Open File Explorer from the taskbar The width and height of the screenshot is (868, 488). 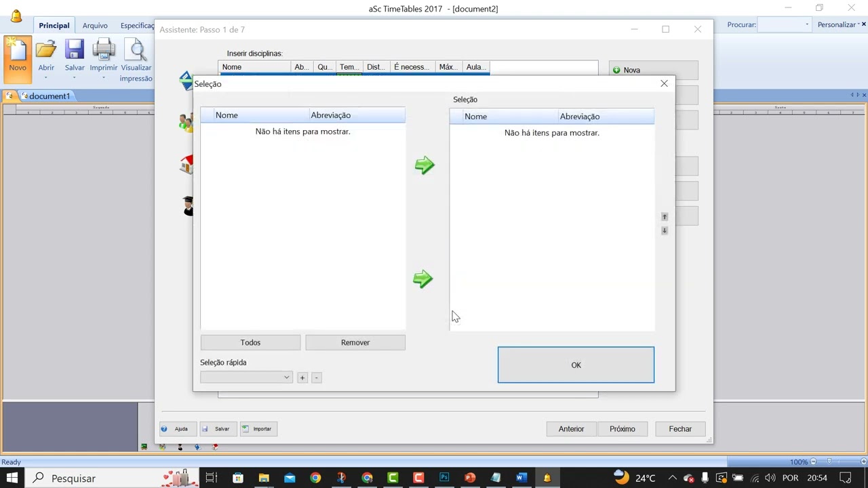[x=264, y=478]
